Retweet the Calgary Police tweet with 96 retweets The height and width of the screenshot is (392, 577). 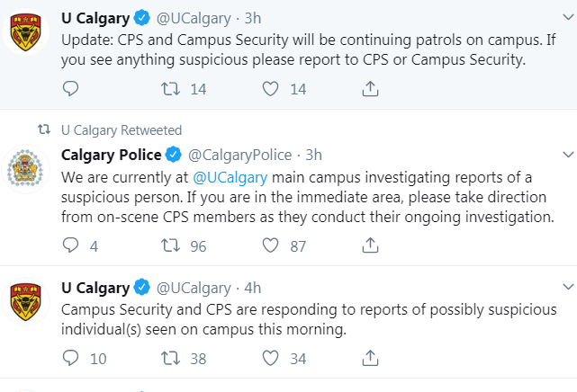pyautogui.click(x=168, y=245)
